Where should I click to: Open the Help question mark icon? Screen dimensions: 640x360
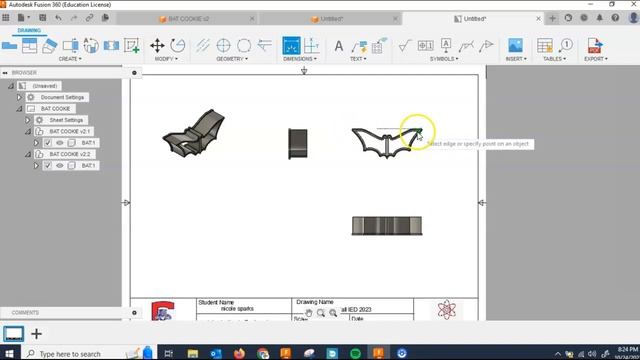[x=615, y=18]
